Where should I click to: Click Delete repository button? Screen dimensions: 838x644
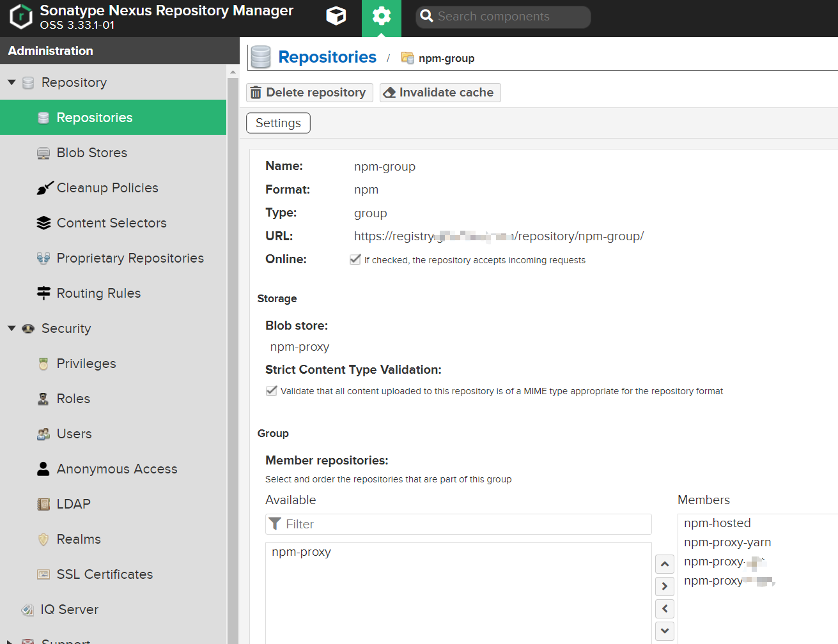coord(309,93)
